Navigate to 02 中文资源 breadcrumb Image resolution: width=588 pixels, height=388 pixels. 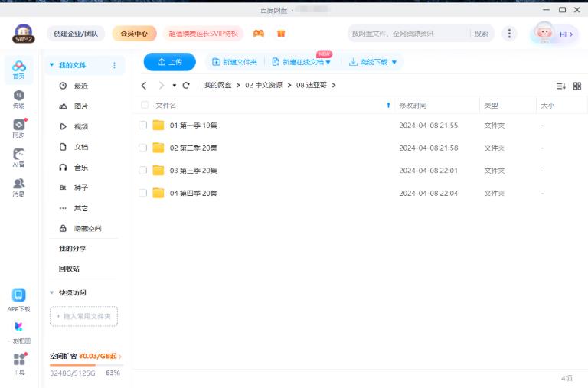[x=263, y=86]
